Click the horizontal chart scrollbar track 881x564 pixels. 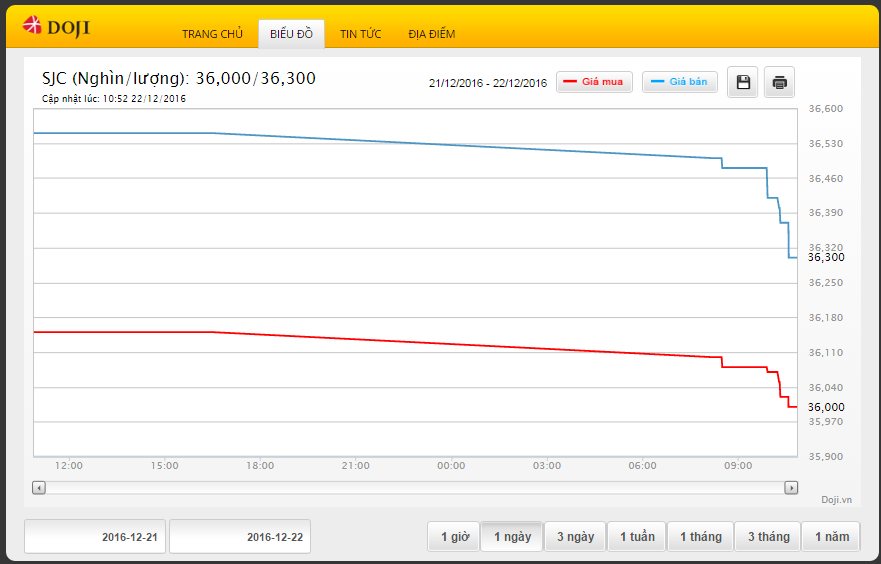click(415, 488)
